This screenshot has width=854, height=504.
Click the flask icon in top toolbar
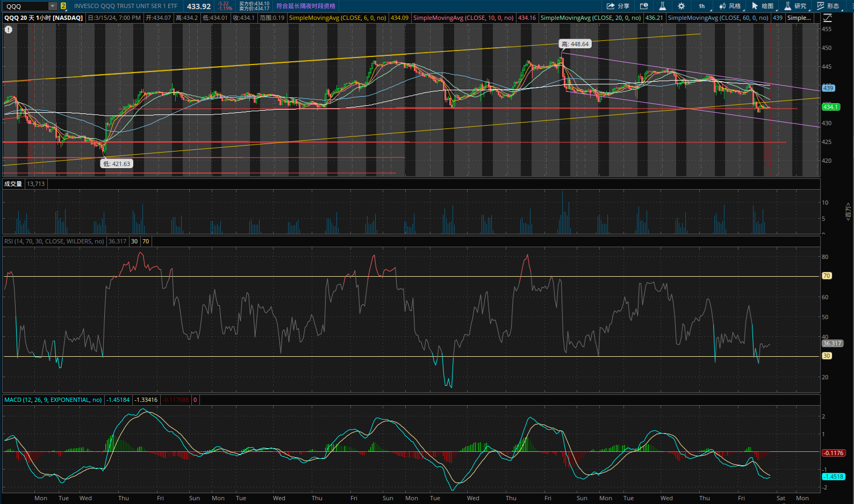click(663, 6)
